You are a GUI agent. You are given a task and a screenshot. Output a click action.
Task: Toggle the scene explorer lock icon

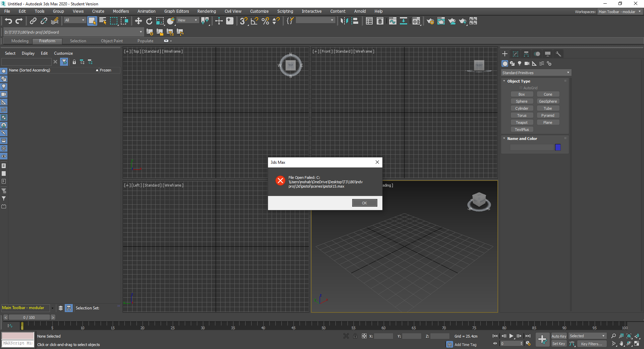click(74, 62)
